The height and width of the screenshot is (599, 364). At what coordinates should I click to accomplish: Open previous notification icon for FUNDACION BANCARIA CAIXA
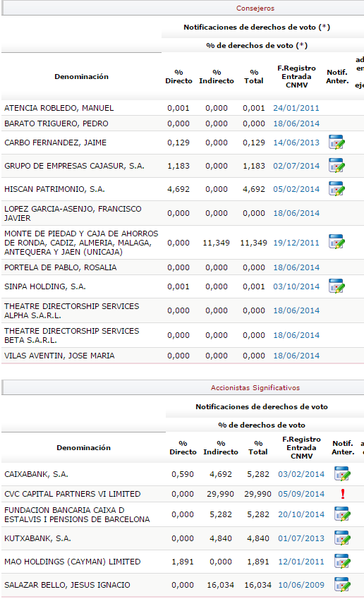tap(342, 514)
